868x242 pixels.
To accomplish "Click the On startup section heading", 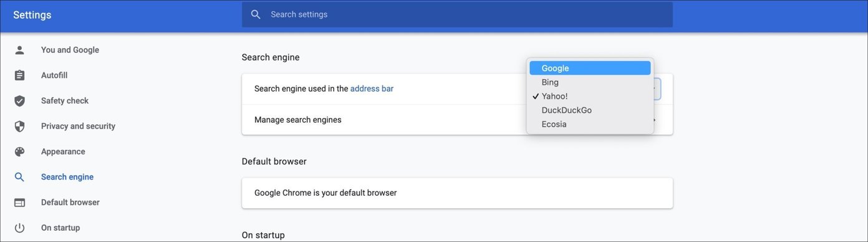I will [x=263, y=235].
